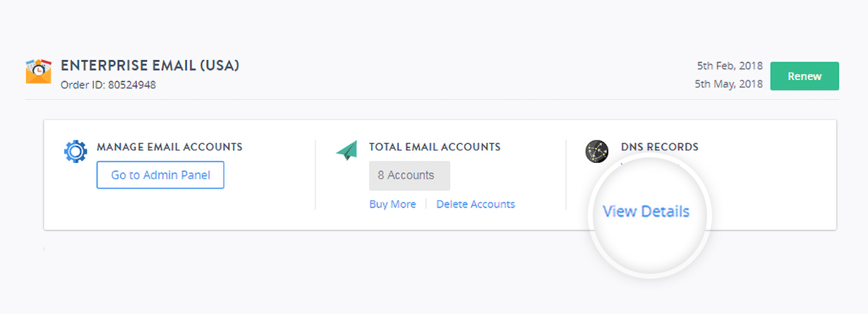The height and width of the screenshot is (314, 868).
Task: Click the blue gear Manage Email Accounts icon
Action: [76, 152]
